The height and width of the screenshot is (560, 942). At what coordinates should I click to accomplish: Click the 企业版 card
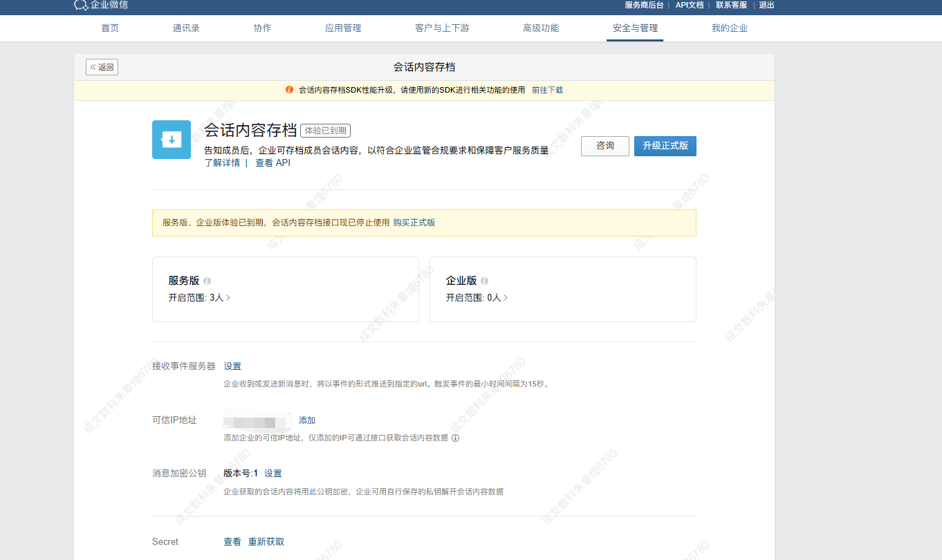pos(563,290)
